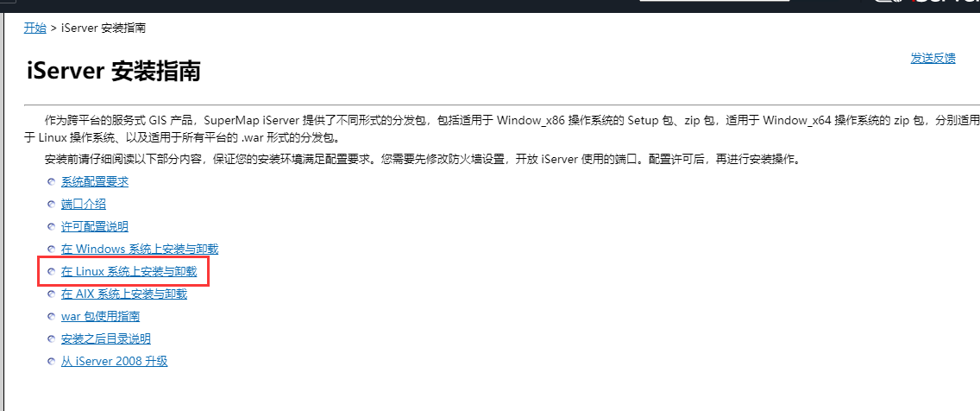Click bullet icon beside AIX install link
Screen dimensions: 980x411
(x=52, y=294)
